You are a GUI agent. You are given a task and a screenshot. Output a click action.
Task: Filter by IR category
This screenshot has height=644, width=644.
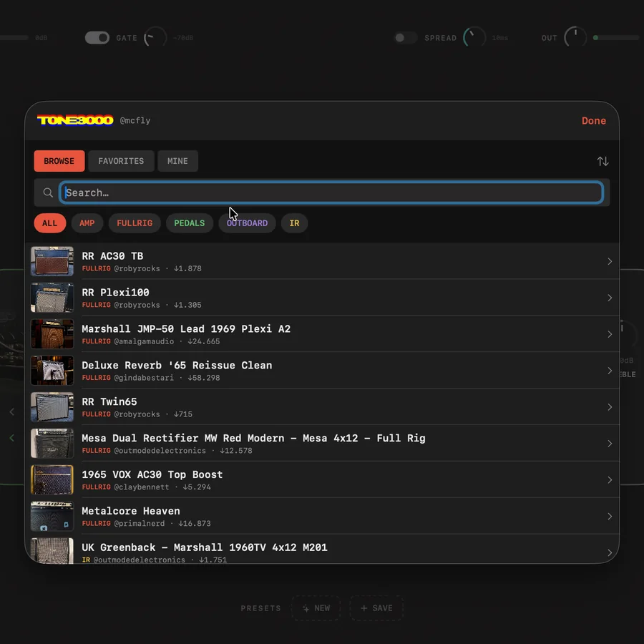295,223
